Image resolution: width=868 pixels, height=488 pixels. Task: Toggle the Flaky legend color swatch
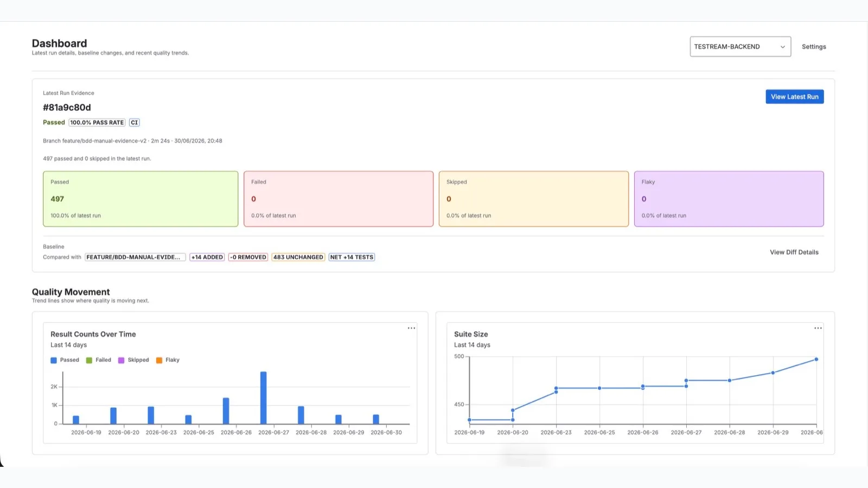[x=159, y=361]
